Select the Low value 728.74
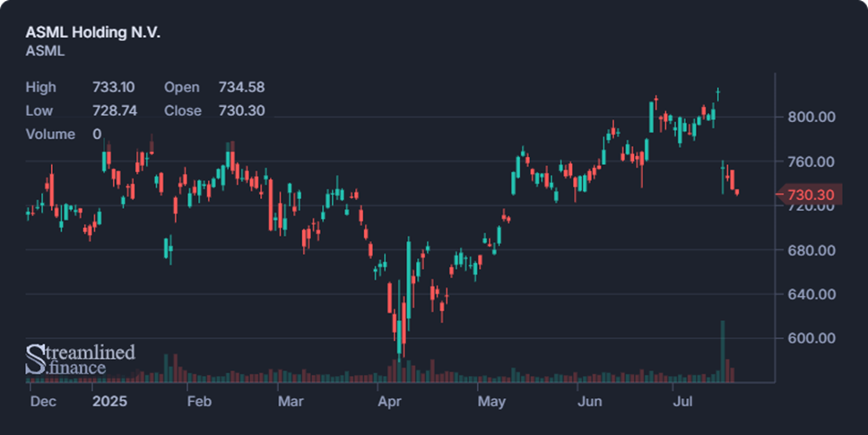The width and height of the screenshot is (868, 435). [x=115, y=110]
